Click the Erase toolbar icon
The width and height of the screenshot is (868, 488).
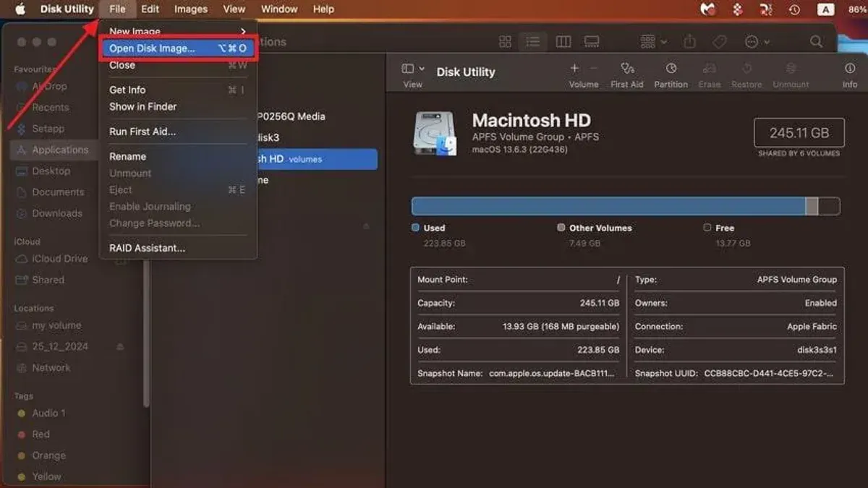point(710,68)
